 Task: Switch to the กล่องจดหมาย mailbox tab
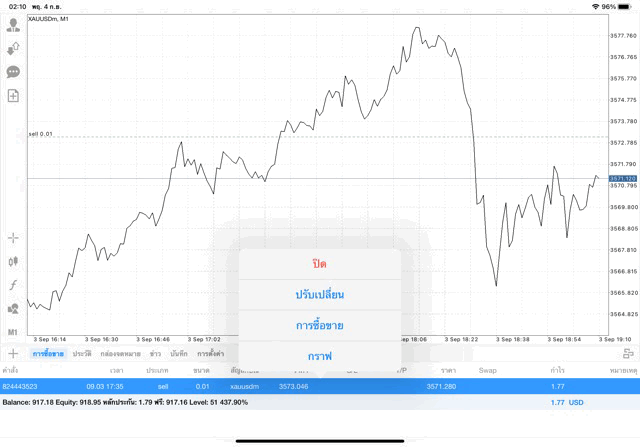120,354
